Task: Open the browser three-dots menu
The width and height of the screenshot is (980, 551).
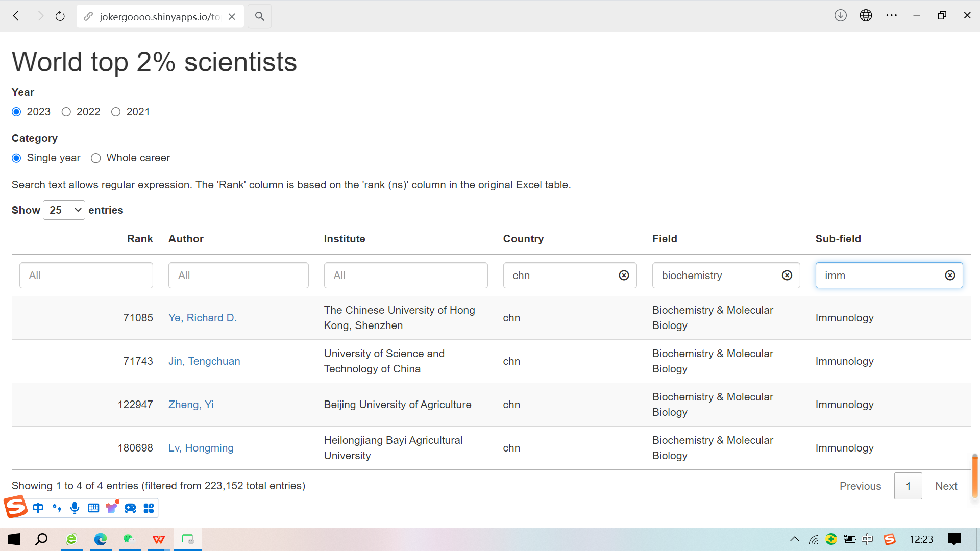Action: pos(891,15)
